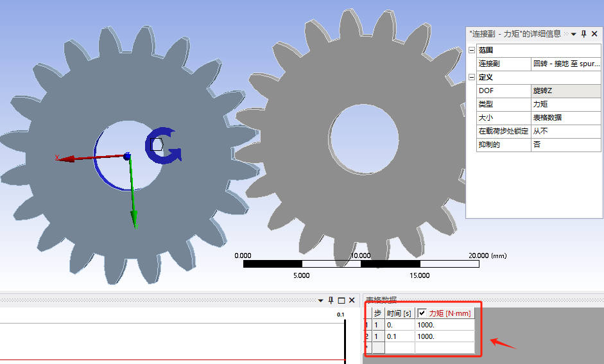The image size is (604, 364).
Task: Click the 力矩 type value cell
Action: 565,104
